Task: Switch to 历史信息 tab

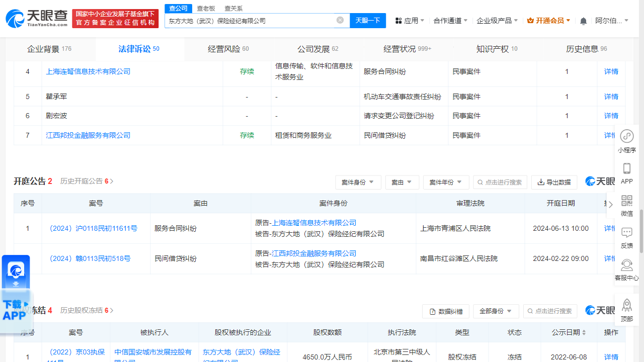Action: [587, 49]
